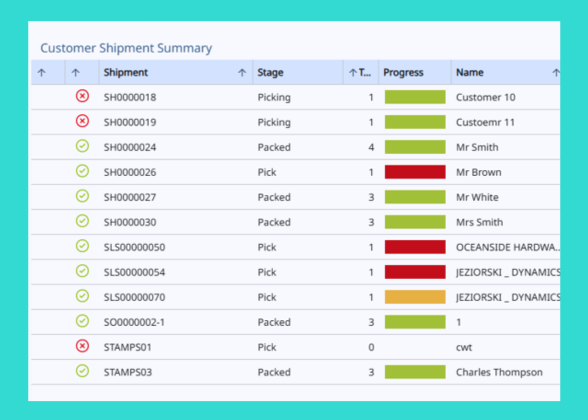Viewport: 588px width, 420px height.
Task: Click the red error icon for SH0000019
Action: coord(82,121)
